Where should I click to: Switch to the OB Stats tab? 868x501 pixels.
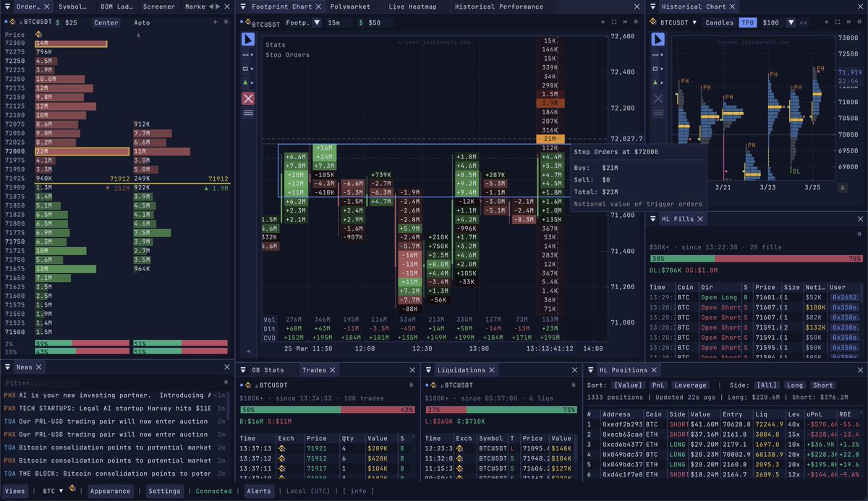click(268, 370)
